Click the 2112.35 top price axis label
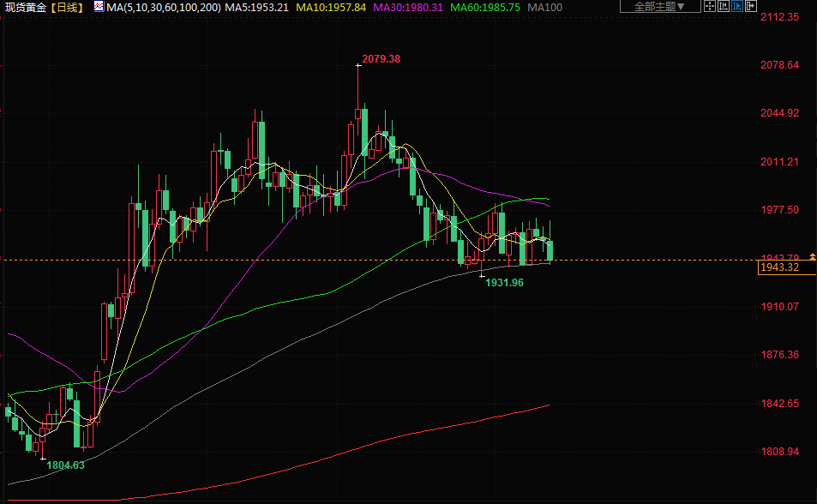This screenshot has height=504, width=817. [x=780, y=17]
